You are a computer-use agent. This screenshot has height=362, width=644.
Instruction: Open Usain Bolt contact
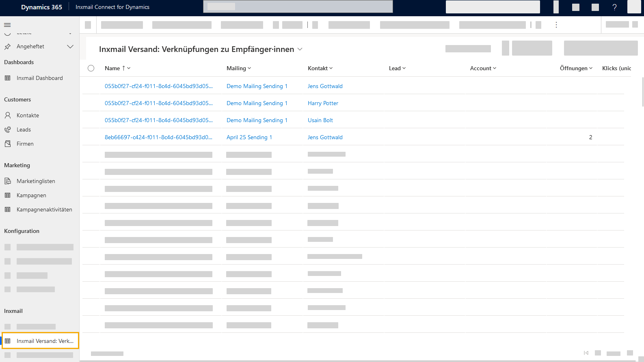click(x=320, y=120)
